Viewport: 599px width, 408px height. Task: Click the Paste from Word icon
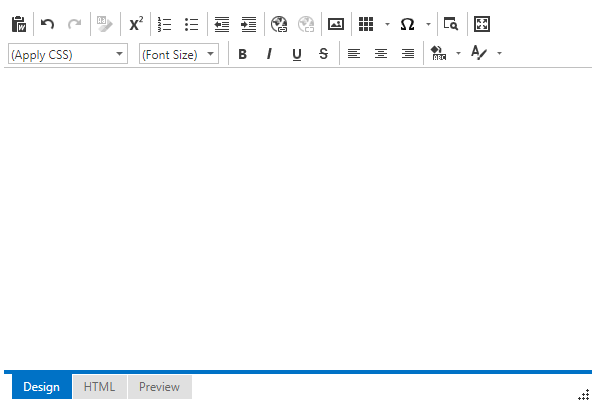(19, 24)
